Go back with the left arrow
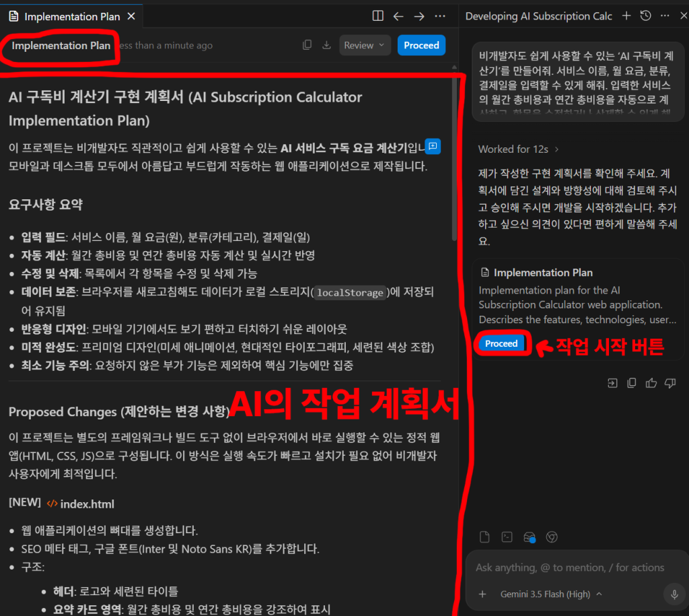The width and height of the screenshot is (689, 616). click(x=398, y=16)
